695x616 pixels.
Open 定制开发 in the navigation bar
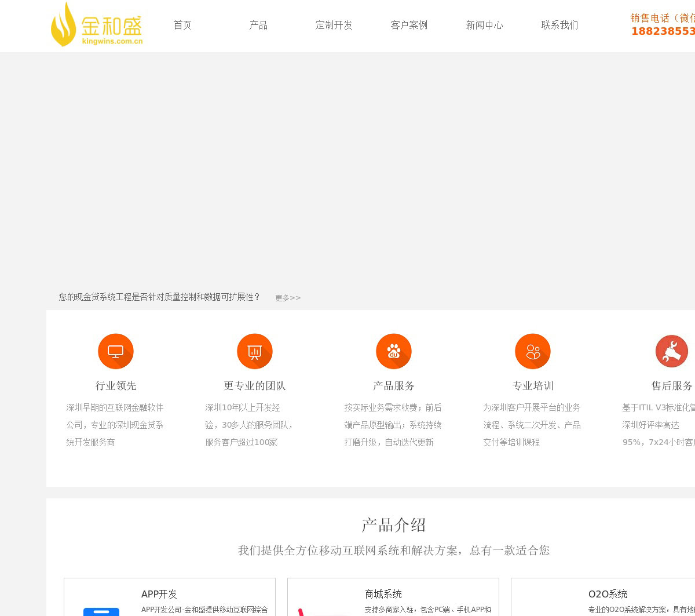334,25
